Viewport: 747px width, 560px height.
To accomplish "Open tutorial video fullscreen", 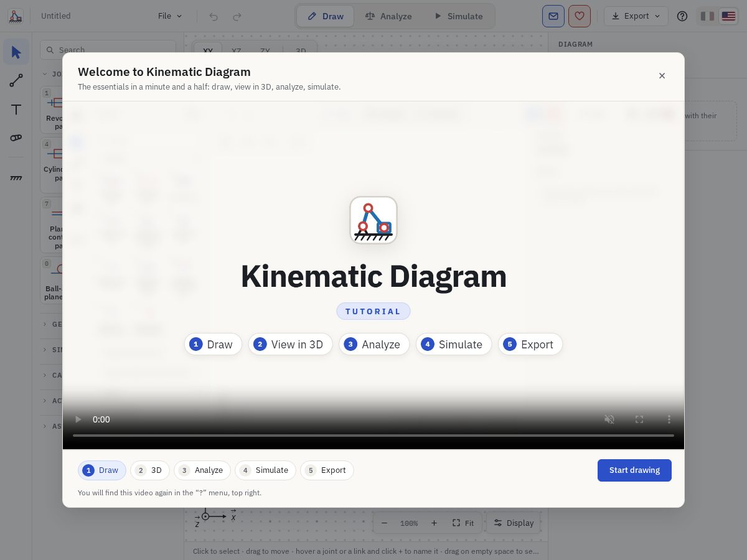I will pos(639,419).
